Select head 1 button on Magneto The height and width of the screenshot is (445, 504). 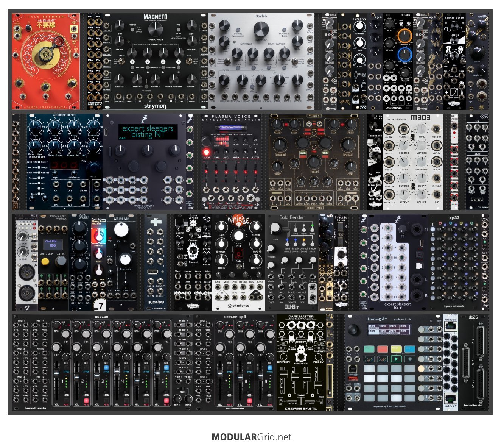tap(132, 62)
